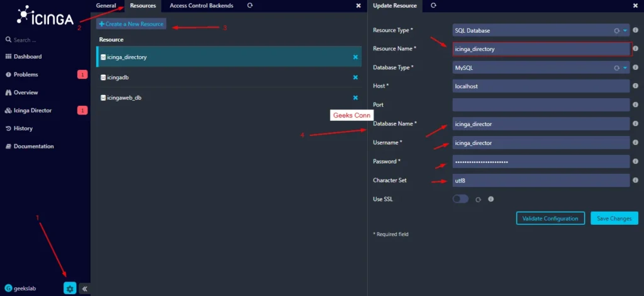Screen dimensions: 644x296
Task: Select the Resources tab
Action: [143, 6]
